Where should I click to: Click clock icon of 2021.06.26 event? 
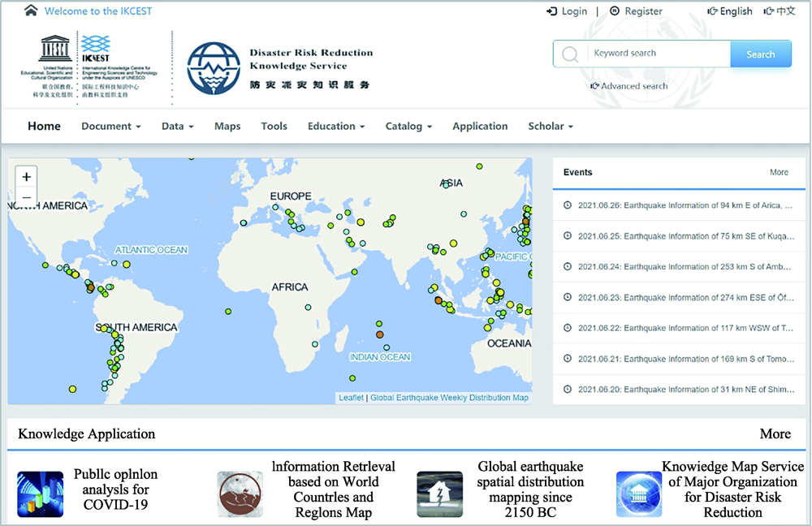point(568,205)
